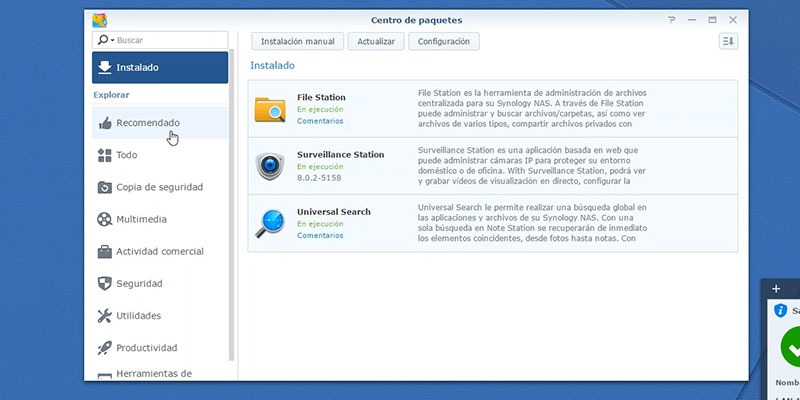Click the shield Seguridad icon

tap(105, 284)
